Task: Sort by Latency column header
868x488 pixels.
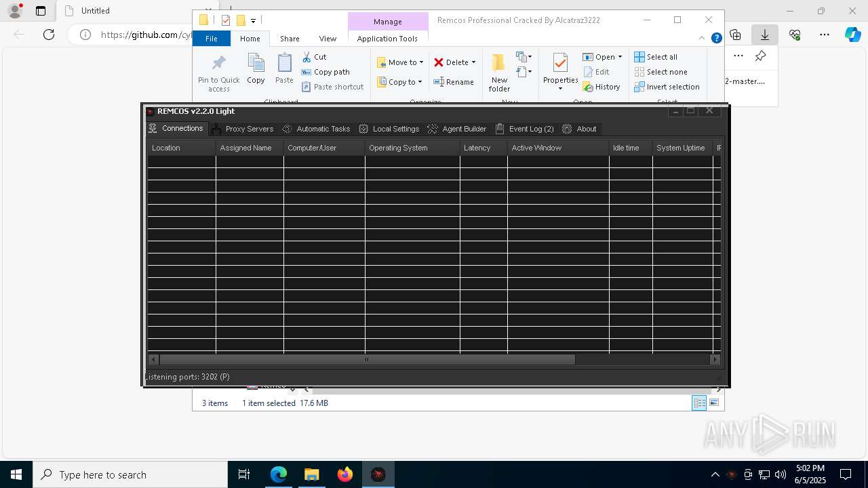Action: [484, 148]
